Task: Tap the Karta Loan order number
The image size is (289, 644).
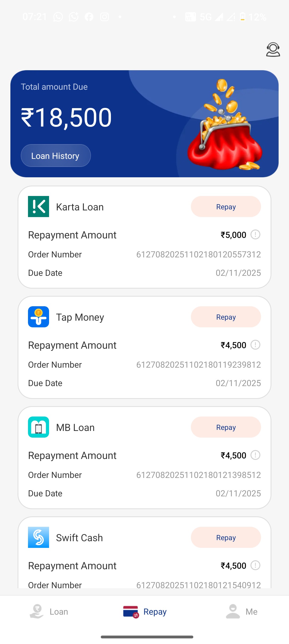Action: (x=198, y=254)
